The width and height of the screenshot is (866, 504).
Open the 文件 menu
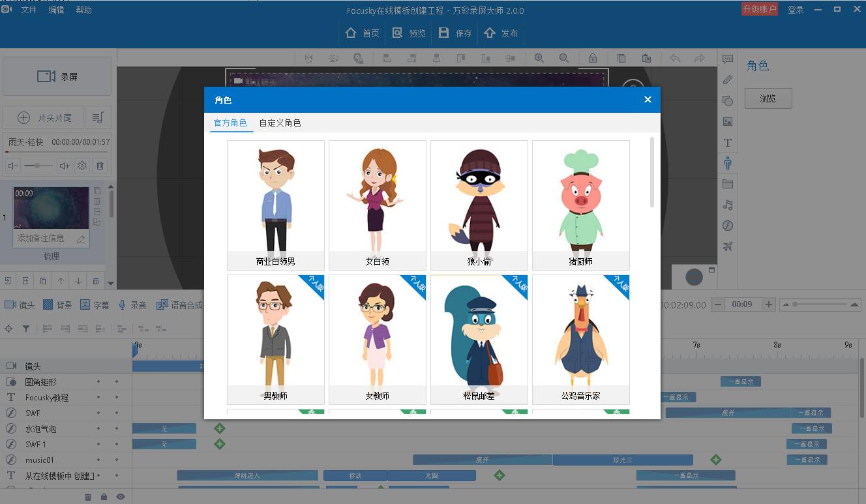click(x=29, y=10)
